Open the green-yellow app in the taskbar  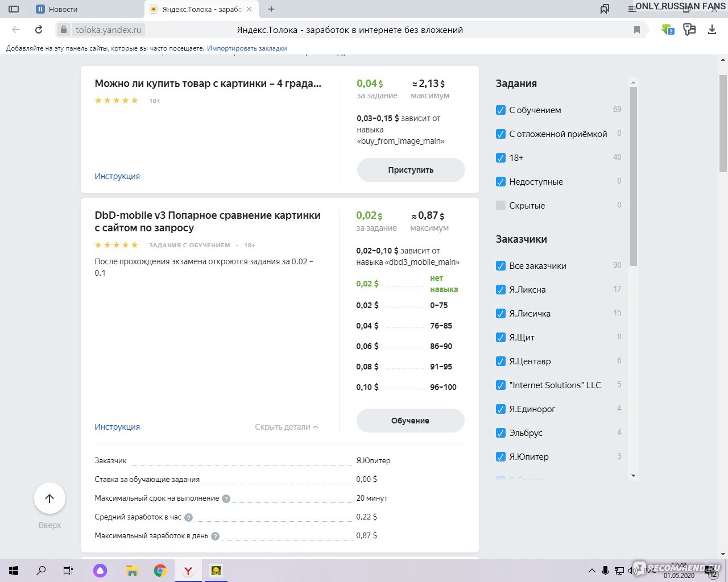click(216, 571)
